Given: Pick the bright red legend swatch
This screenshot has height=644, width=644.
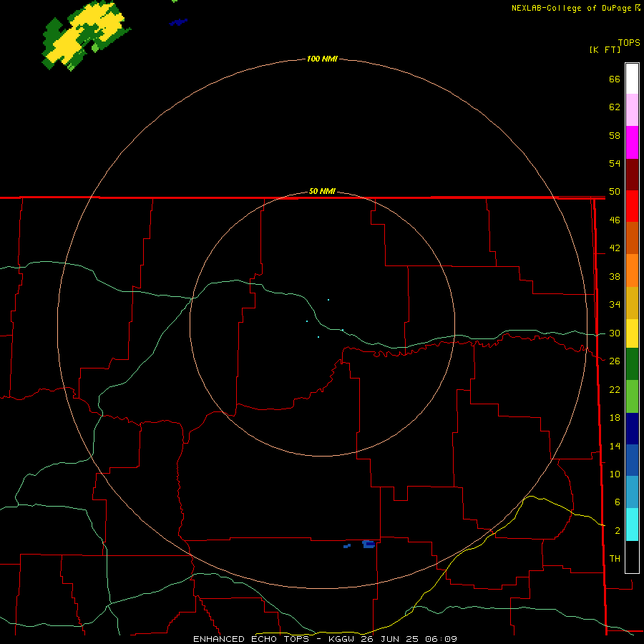Looking at the screenshot, I should click(x=632, y=206).
